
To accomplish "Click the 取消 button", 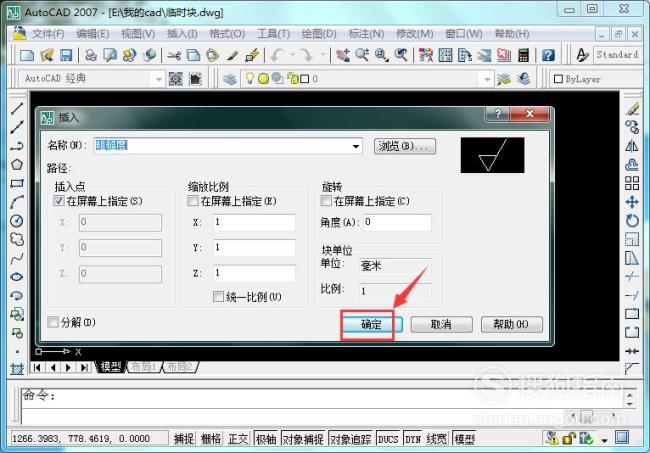I will coord(441,325).
